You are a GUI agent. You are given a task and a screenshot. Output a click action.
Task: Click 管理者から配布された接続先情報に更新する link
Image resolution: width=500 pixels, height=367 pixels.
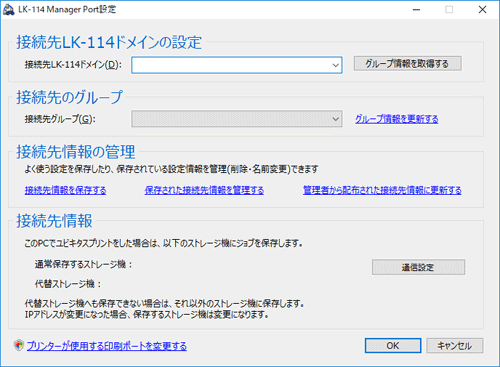click(382, 190)
